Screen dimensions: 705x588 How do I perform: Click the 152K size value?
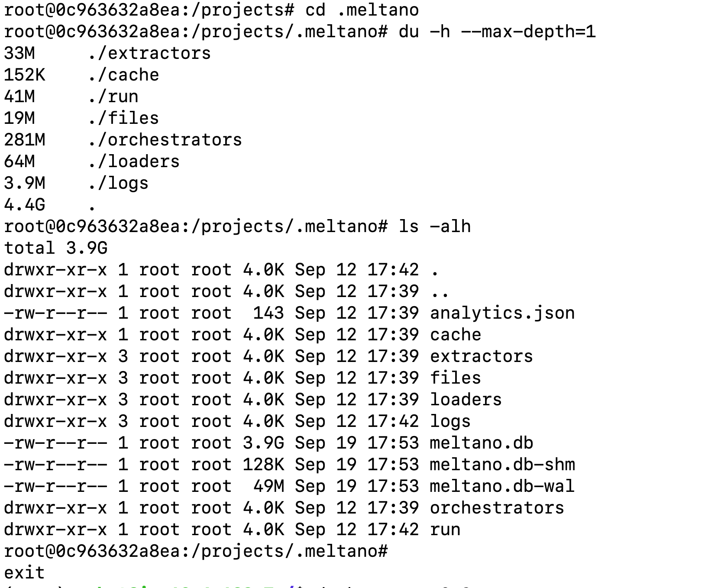[x=24, y=75]
